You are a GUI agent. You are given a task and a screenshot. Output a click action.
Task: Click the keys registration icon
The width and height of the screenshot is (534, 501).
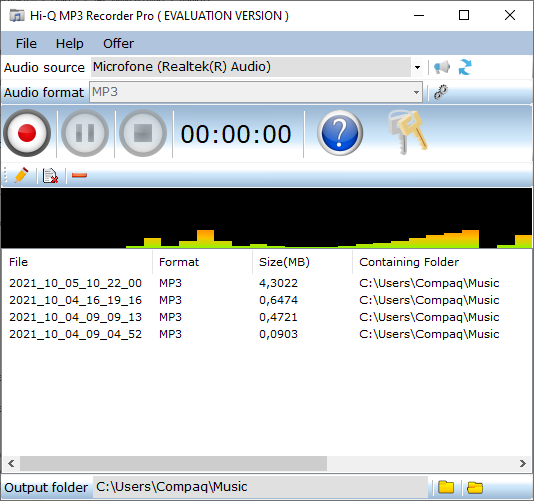(408, 132)
